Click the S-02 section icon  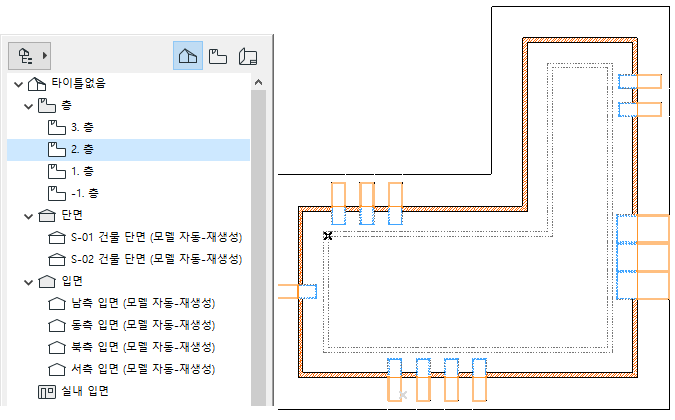pos(57,259)
